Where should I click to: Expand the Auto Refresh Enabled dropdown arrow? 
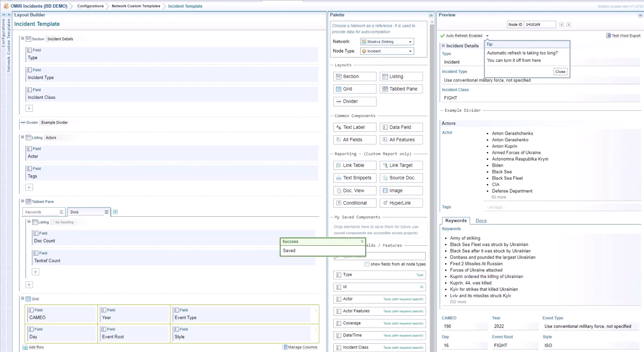click(487, 36)
